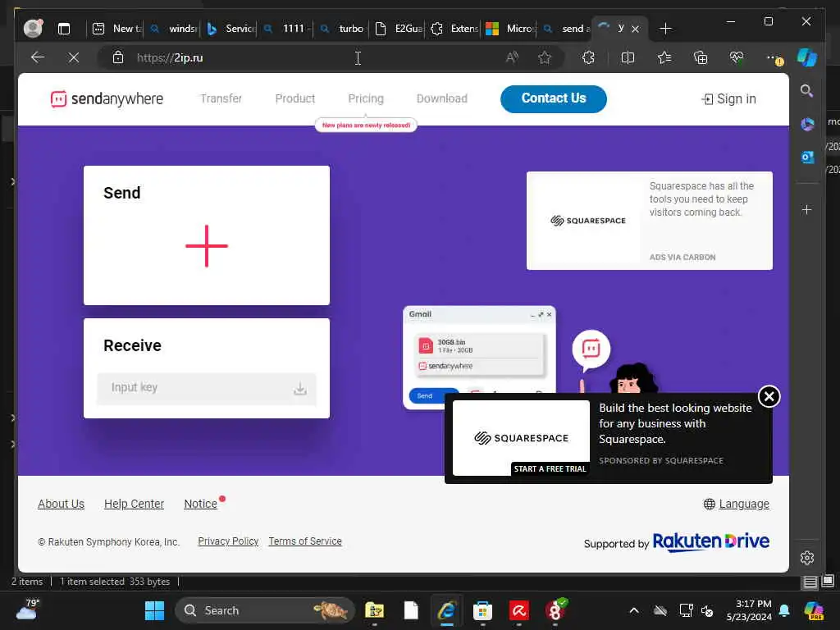Open the browser profile avatar
The height and width of the screenshot is (630, 840).
[33, 29]
